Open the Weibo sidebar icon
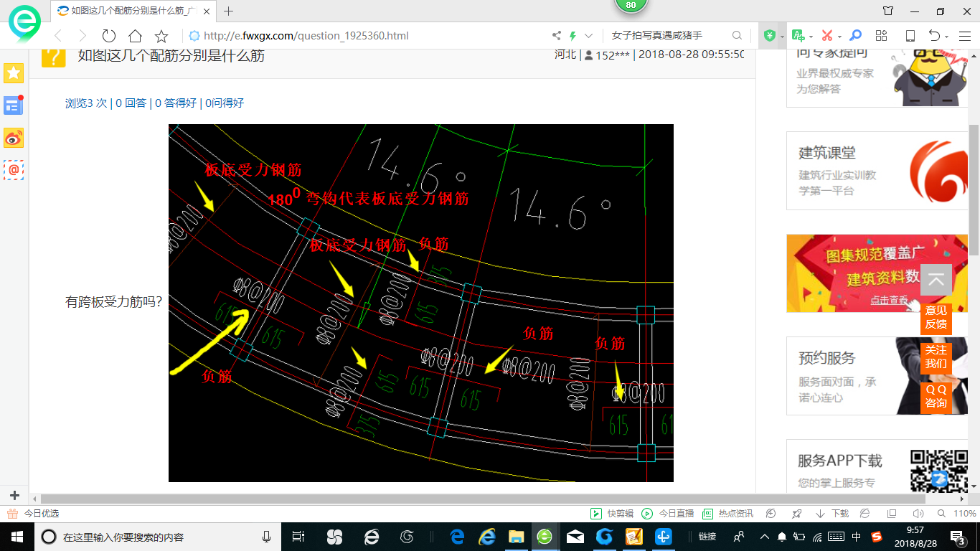 14,138
